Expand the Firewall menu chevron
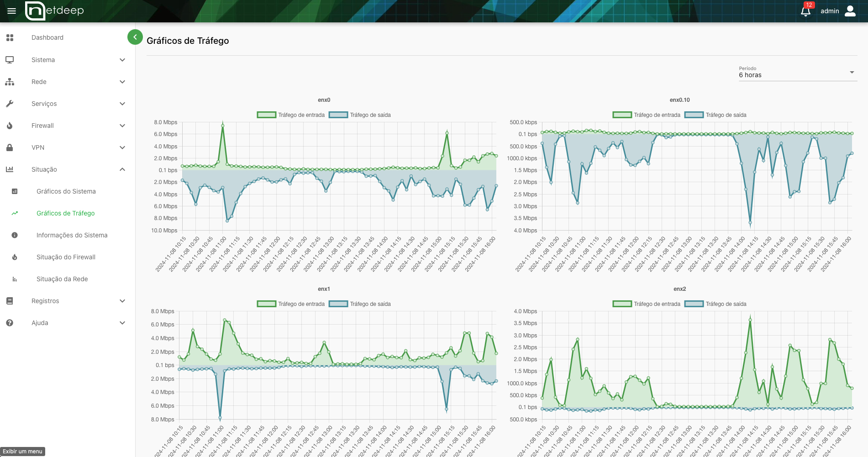The width and height of the screenshot is (868, 457). pyautogui.click(x=122, y=126)
